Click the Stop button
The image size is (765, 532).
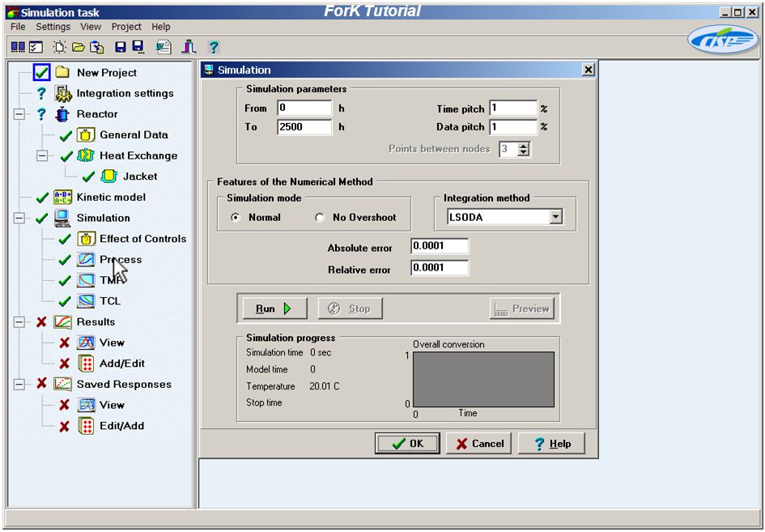pos(350,309)
